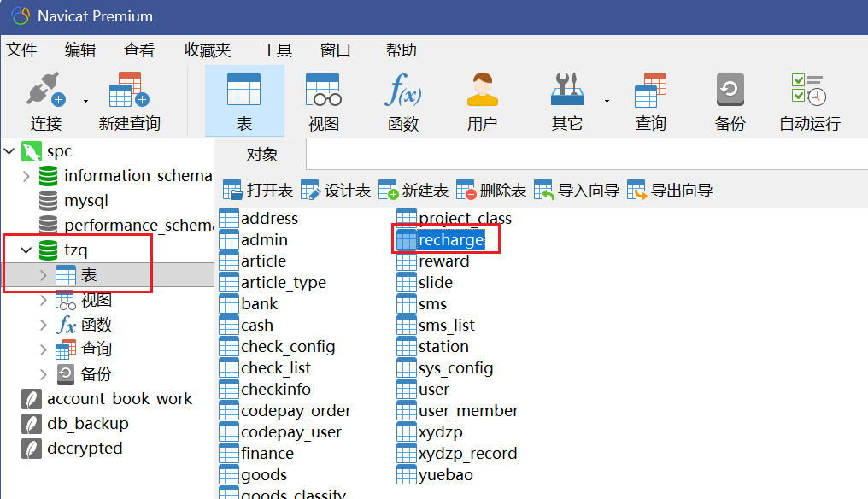Open the 文件 (File) menu
The width and height of the screenshot is (868, 499).
pos(21,50)
